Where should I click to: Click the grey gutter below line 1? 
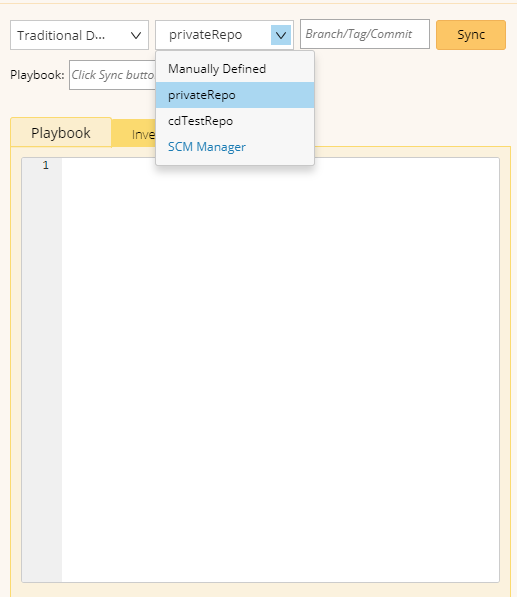pos(42,373)
